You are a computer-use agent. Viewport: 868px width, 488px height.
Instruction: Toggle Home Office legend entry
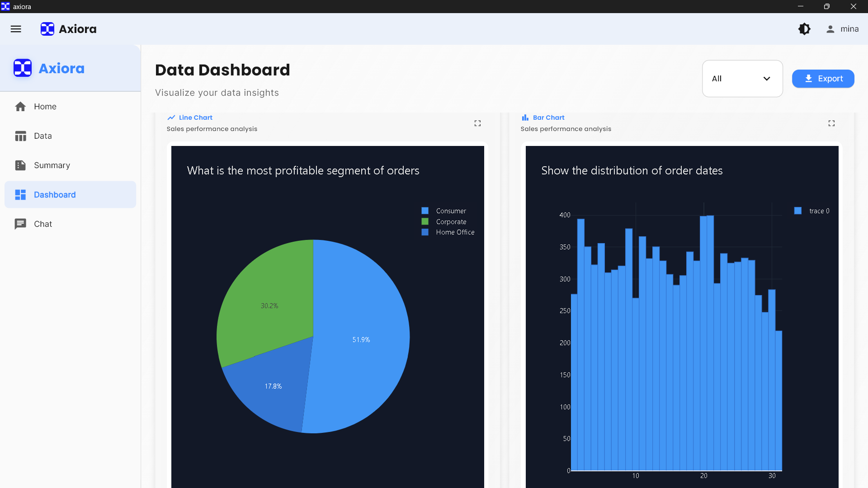coord(455,232)
